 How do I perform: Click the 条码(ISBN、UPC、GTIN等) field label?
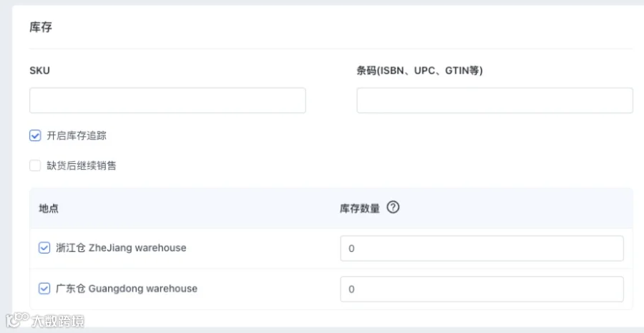420,71
